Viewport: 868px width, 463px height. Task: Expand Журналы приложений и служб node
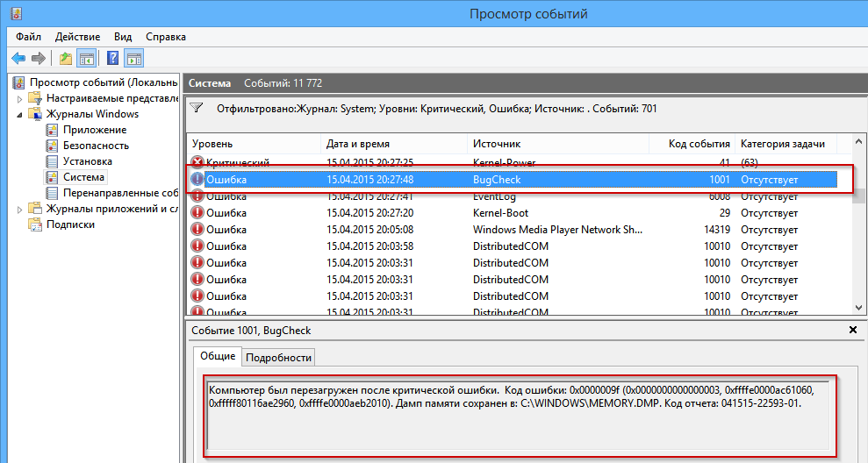[x=19, y=209]
